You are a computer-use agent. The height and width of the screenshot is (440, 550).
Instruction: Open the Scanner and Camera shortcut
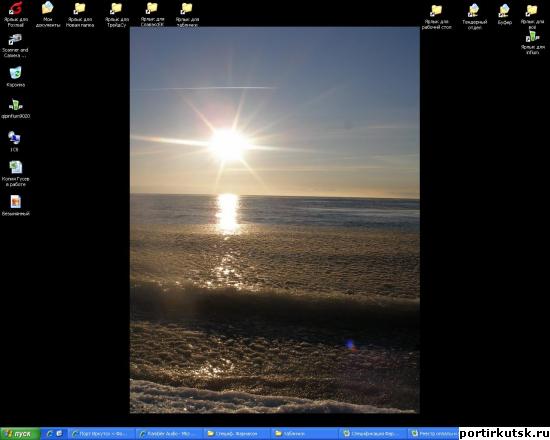[x=15, y=46]
